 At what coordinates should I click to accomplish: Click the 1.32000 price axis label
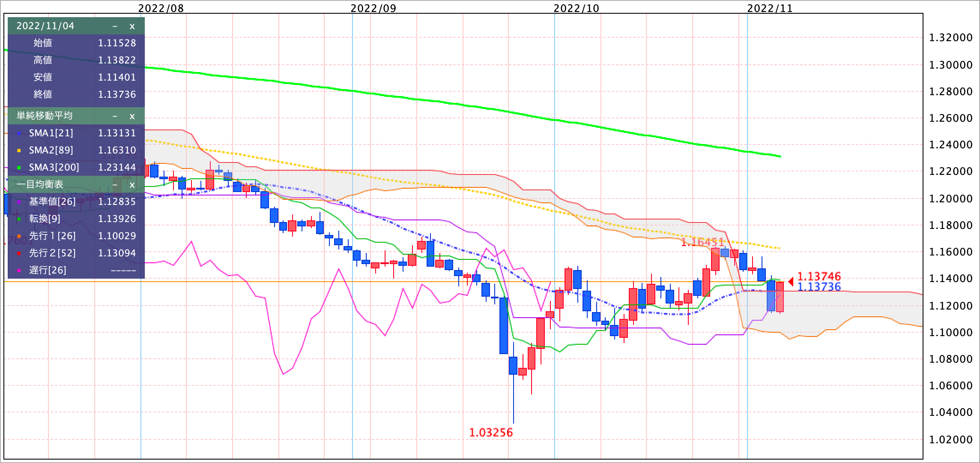point(950,38)
